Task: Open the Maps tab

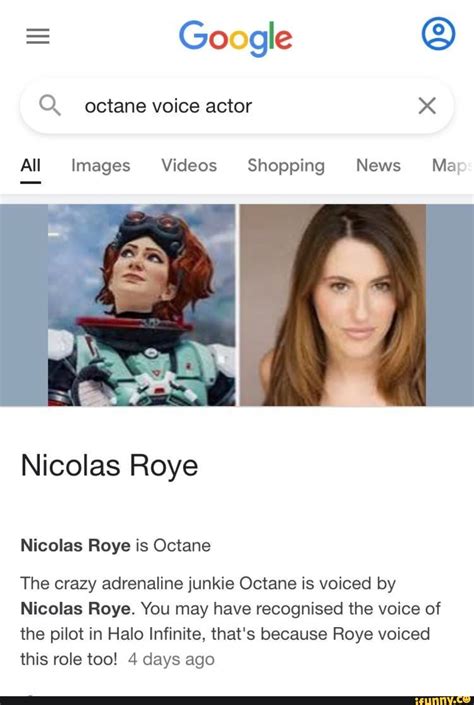Action: pyautogui.click(x=452, y=165)
